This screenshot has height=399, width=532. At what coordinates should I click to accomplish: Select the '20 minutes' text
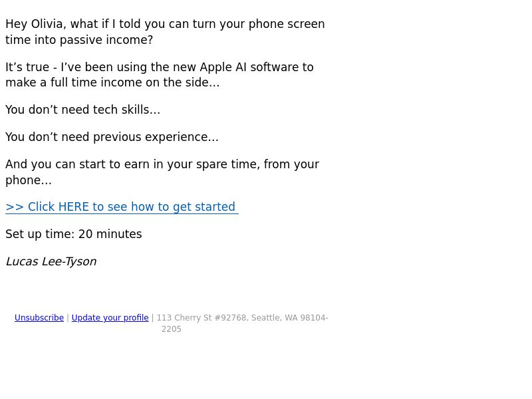[110, 234]
